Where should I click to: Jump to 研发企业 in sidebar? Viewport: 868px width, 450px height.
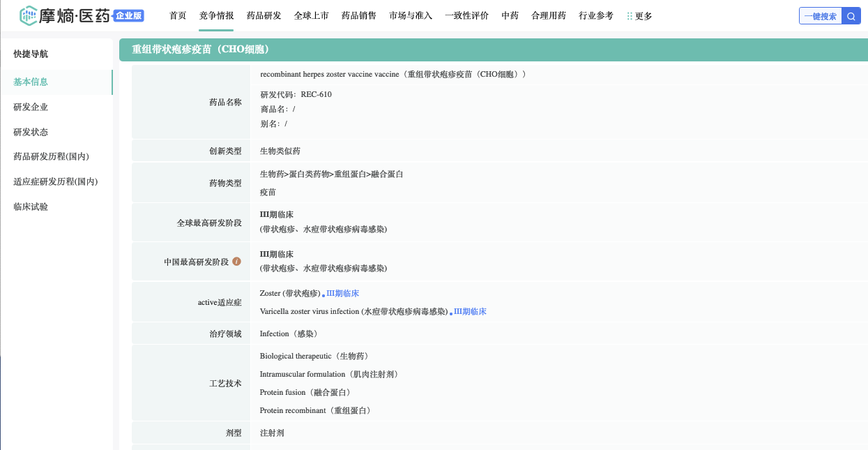[31, 107]
